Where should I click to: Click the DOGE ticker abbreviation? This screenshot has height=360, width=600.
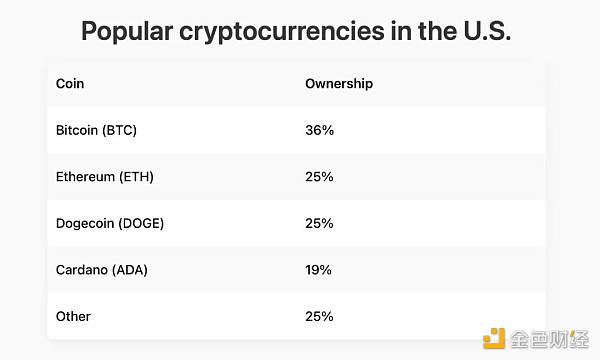click(141, 223)
